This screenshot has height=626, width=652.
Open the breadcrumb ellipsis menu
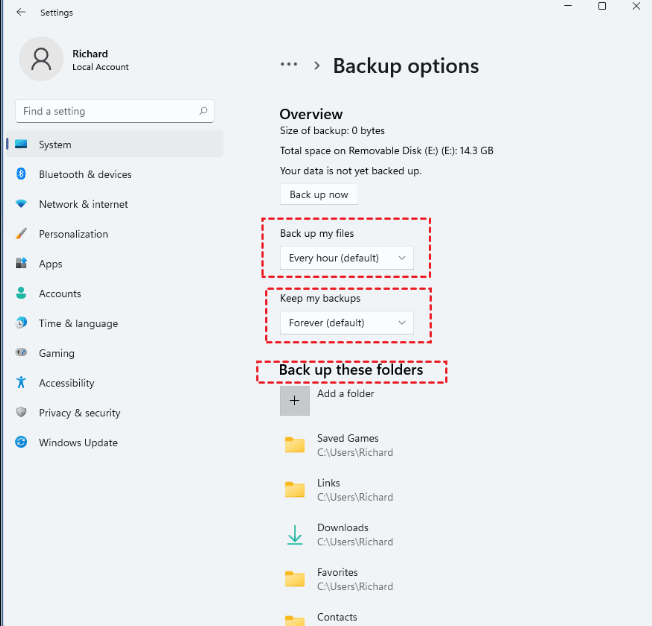[289, 64]
